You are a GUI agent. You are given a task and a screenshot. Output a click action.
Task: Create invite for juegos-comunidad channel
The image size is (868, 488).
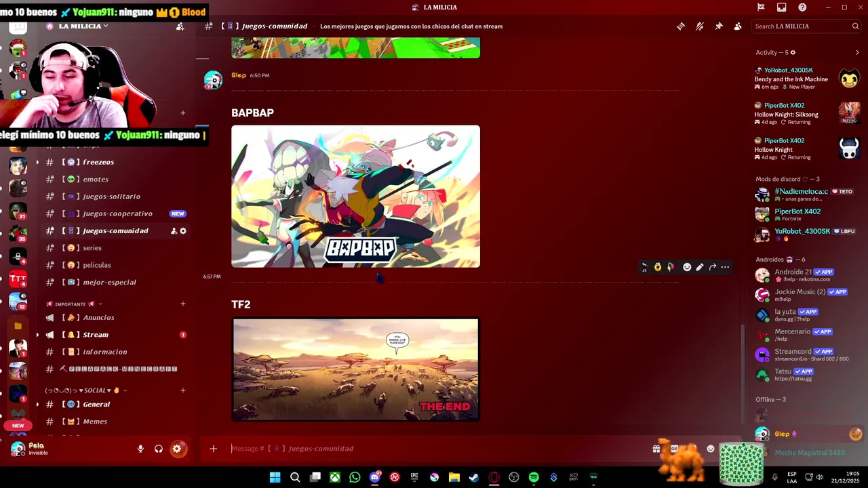(x=174, y=231)
